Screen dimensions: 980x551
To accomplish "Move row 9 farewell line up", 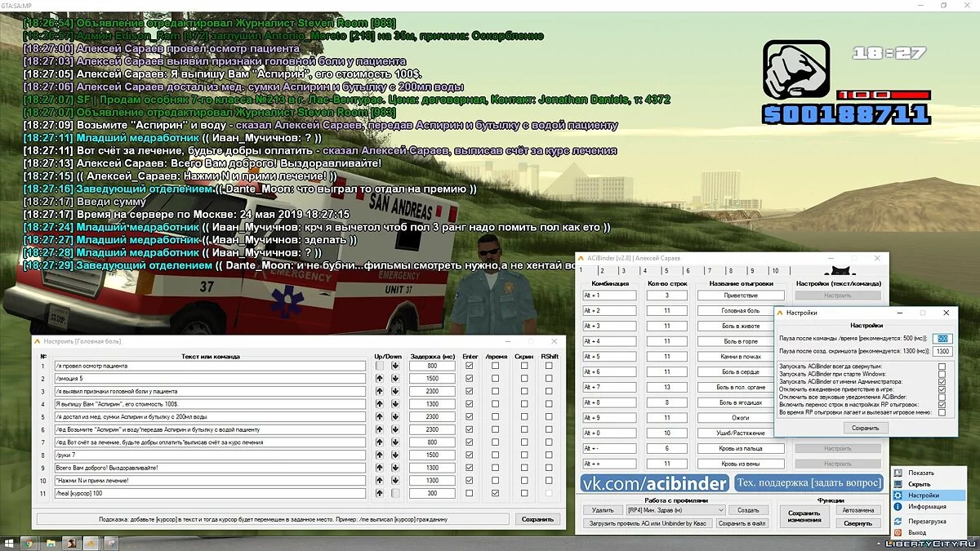I will (379, 468).
